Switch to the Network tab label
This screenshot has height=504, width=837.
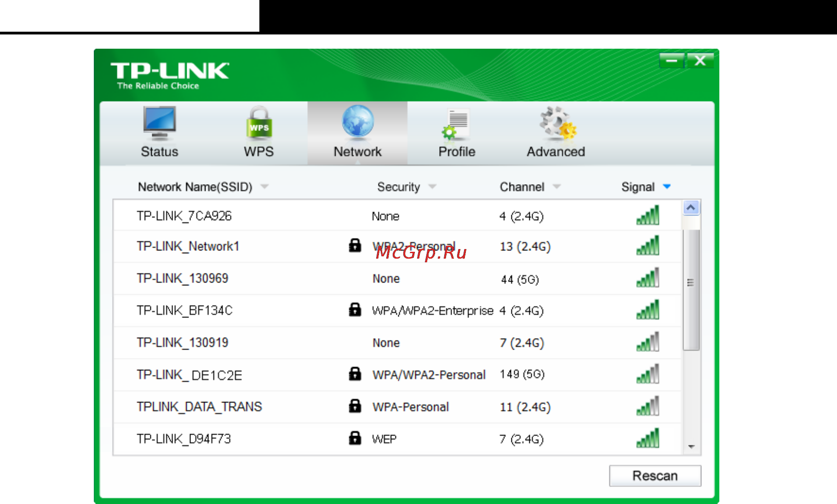tap(357, 152)
